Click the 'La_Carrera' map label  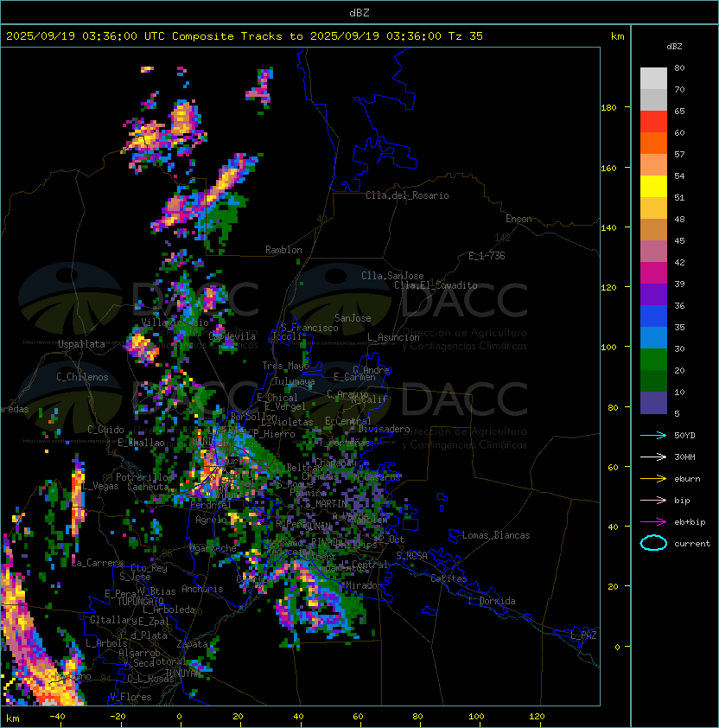tap(98, 563)
